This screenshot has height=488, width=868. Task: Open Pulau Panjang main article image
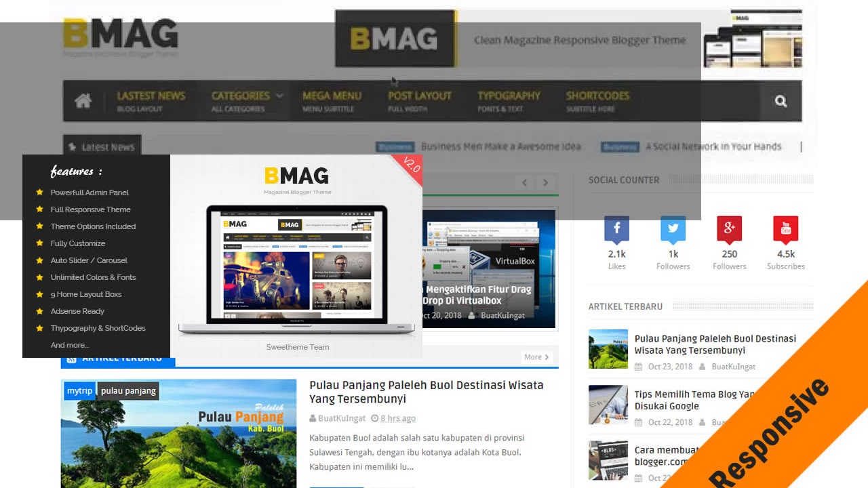tap(178, 434)
